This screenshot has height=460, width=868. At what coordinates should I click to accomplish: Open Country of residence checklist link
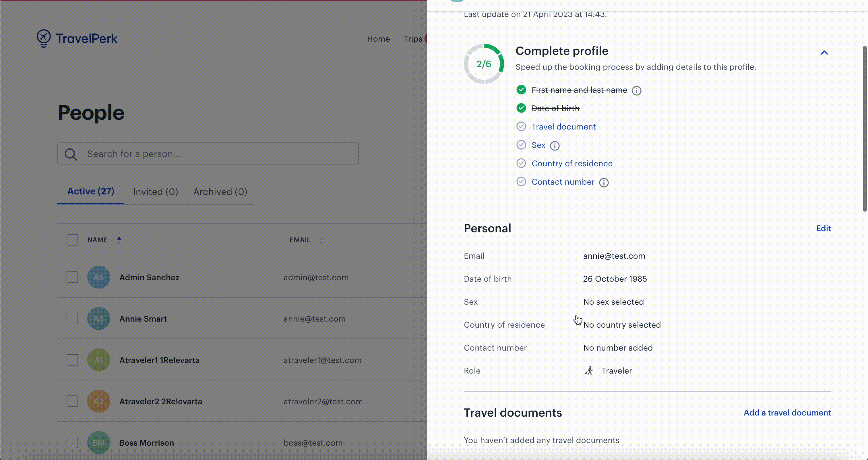click(x=572, y=163)
